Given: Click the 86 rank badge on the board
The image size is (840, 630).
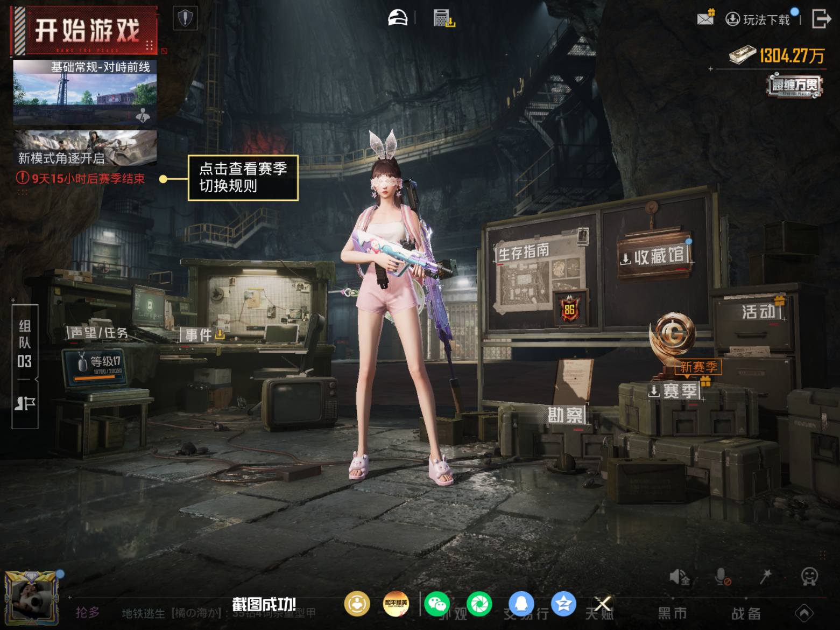Looking at the screenshot, I should point(570,309).
